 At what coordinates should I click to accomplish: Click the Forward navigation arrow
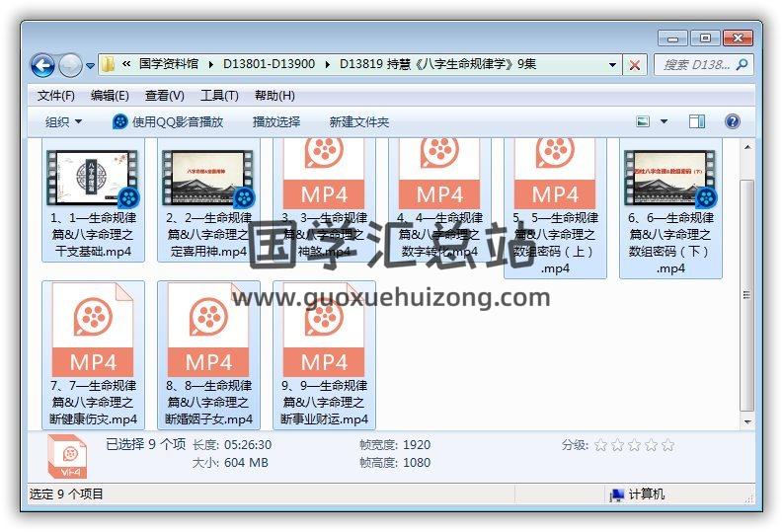point(70,65)
